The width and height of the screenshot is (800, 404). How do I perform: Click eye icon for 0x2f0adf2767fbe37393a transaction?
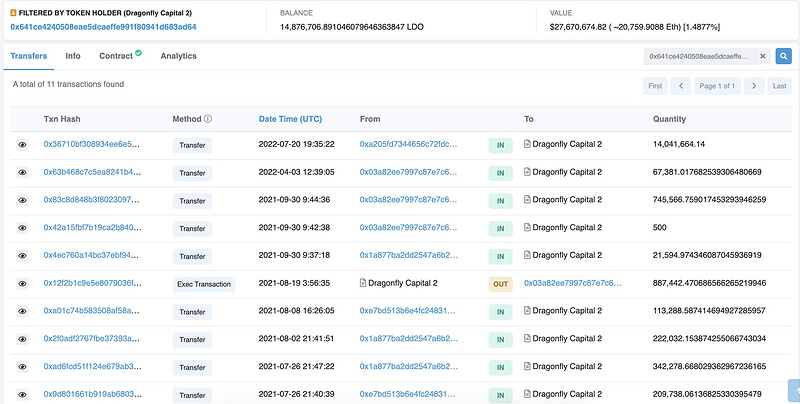point(22,339)
